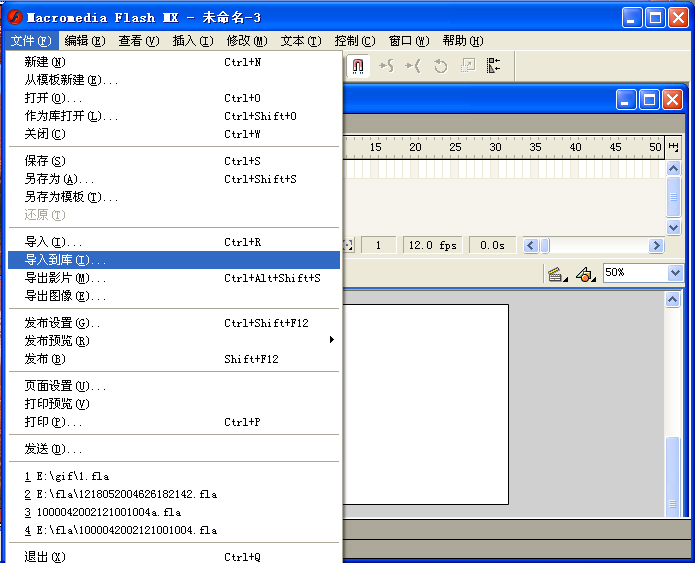Open recent file 1000042002121001004a.fla
This screenshot has width=695, height=563.
174,512
